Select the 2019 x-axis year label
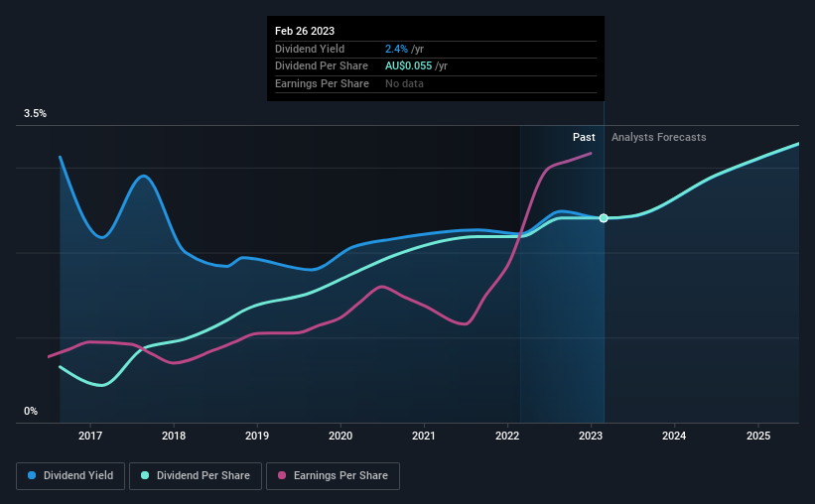815x504 pixels. [257, 436]
